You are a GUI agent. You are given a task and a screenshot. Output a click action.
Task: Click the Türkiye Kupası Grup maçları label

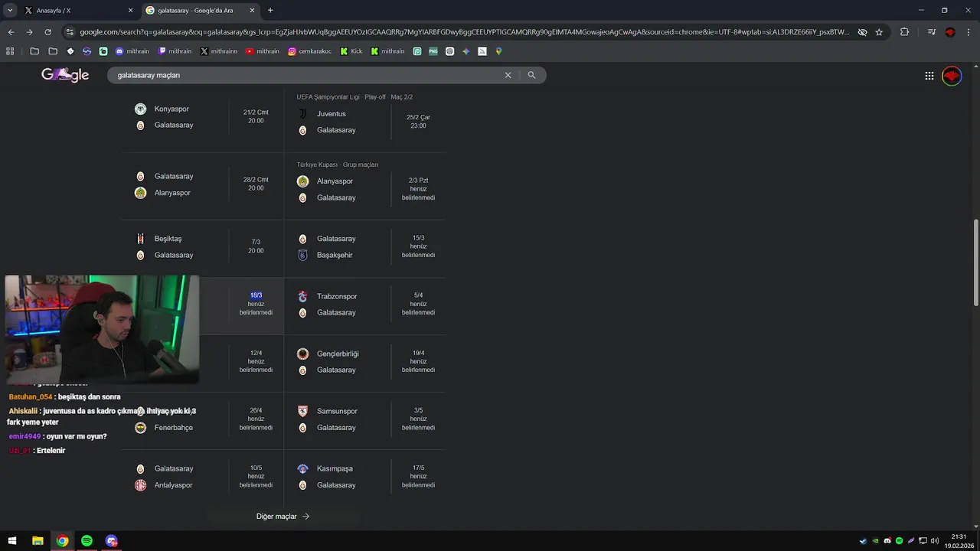[x=338, y=165]
